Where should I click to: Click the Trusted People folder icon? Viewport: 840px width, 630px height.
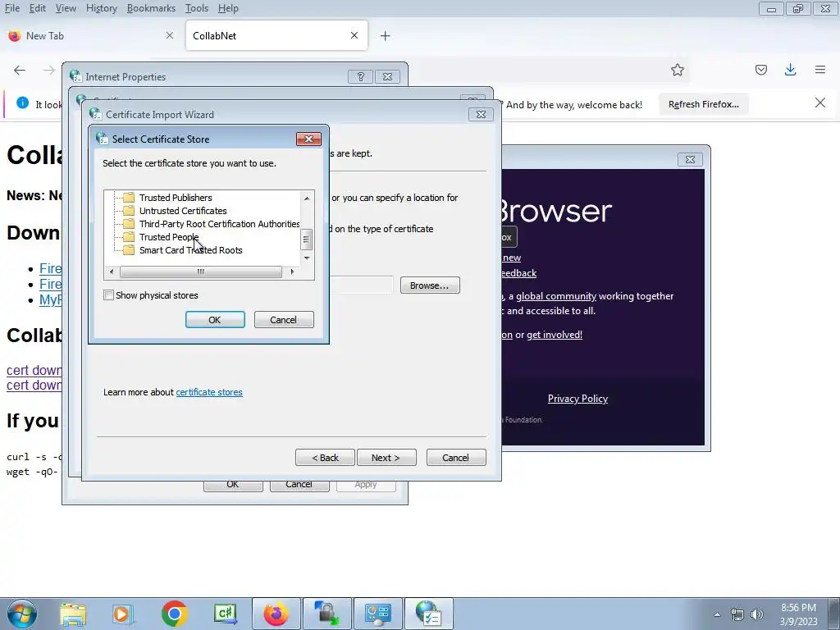pyautogui.click(x=129, y=237)
